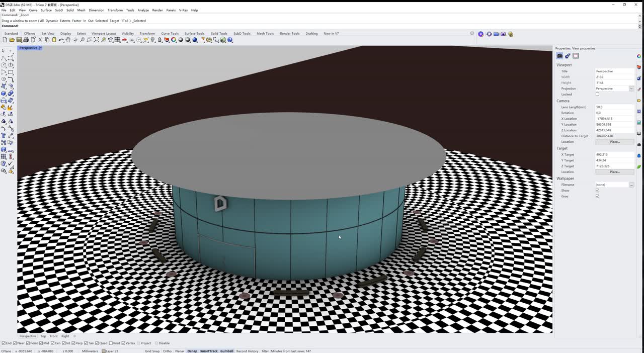
Task: Switch to the SubD Tools tab
Action: (242, 34)
